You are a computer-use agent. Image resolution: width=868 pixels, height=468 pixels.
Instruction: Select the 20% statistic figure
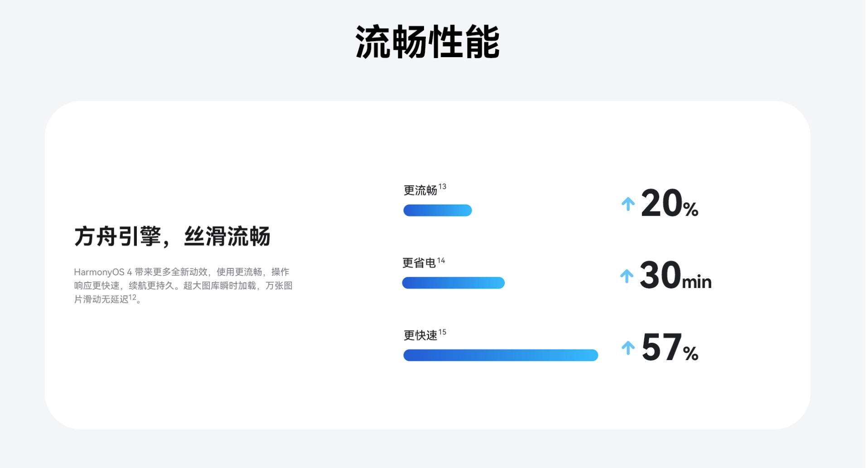(669, 204)
